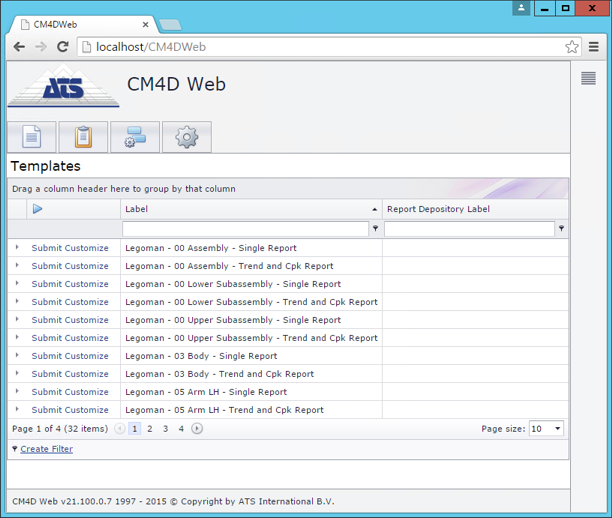Open the settings gear toolbar icon

tap(187, 137)
